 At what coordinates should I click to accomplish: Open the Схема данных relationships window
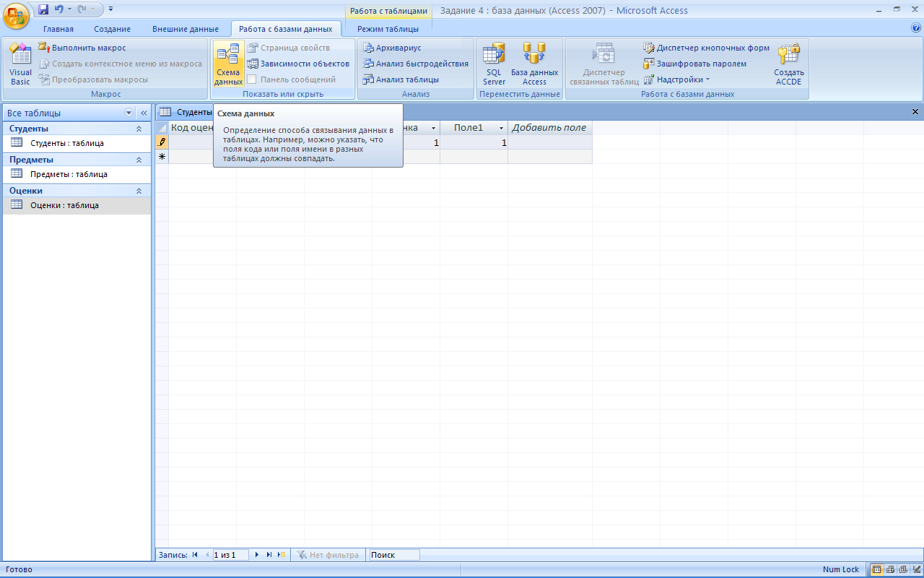[x=228, y=64]
